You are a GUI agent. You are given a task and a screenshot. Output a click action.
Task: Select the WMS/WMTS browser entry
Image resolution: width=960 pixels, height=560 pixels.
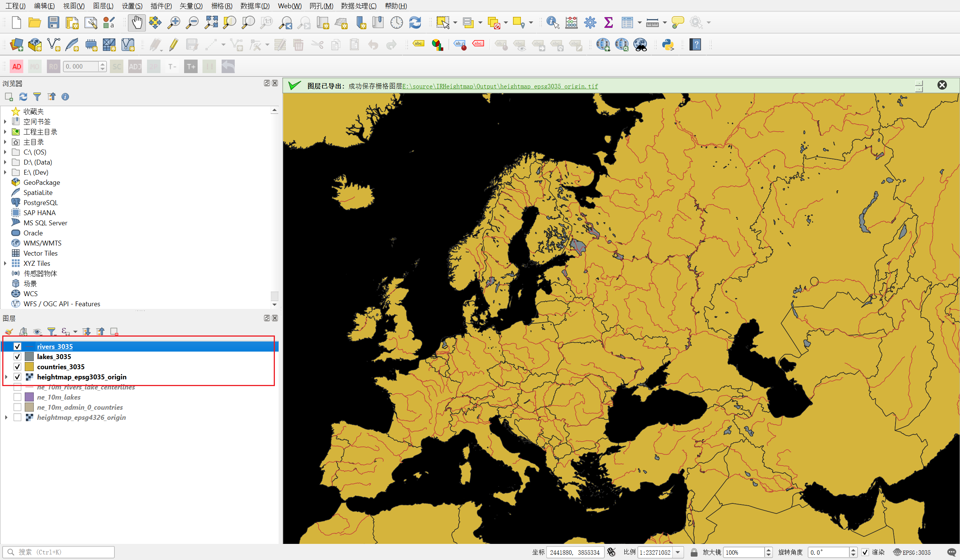(42, 243)
